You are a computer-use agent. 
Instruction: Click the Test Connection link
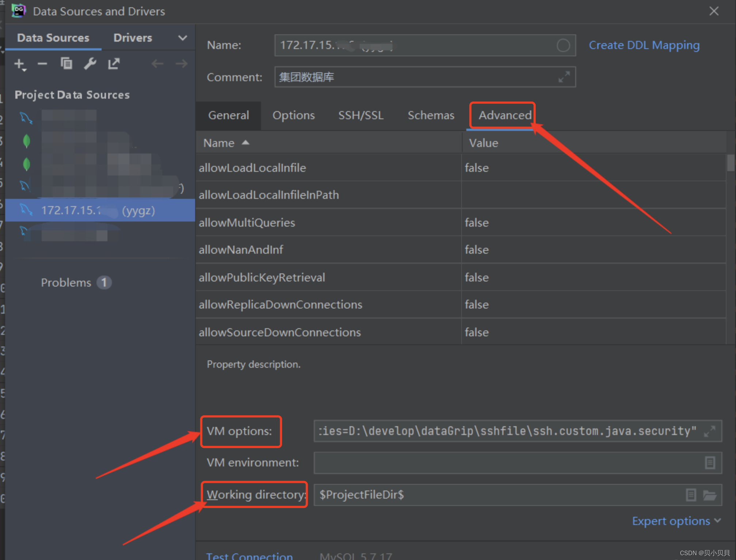[250, 556]
